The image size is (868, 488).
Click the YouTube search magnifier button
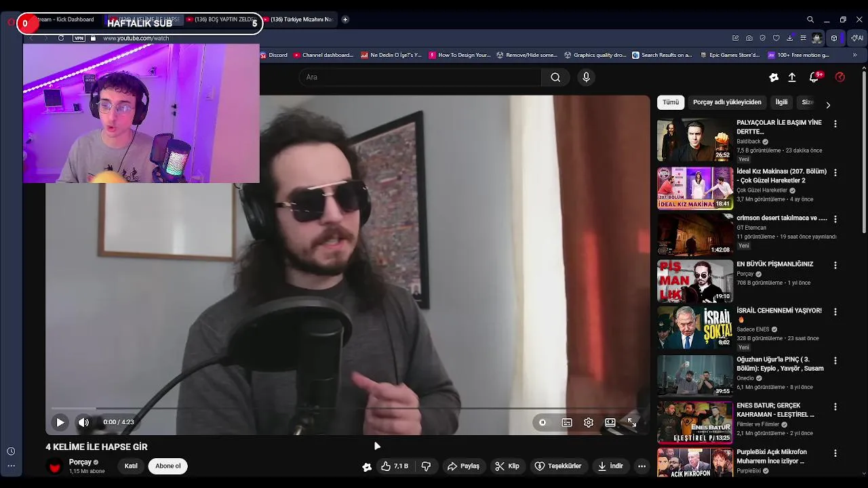[555, 77]
